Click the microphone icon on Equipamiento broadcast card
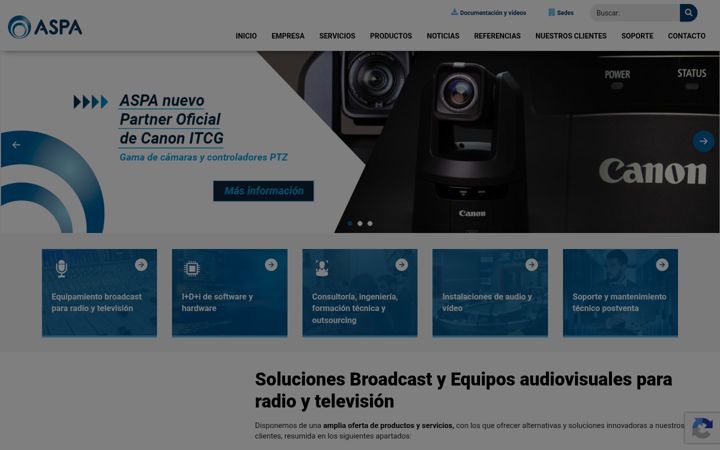The width and height of the screenshot is (720, 450). 62,269
